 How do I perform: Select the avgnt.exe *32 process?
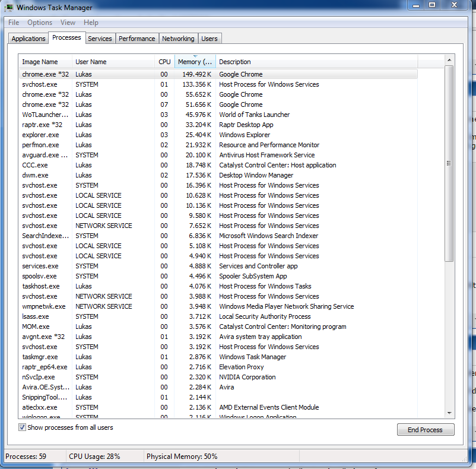point(218,337)
